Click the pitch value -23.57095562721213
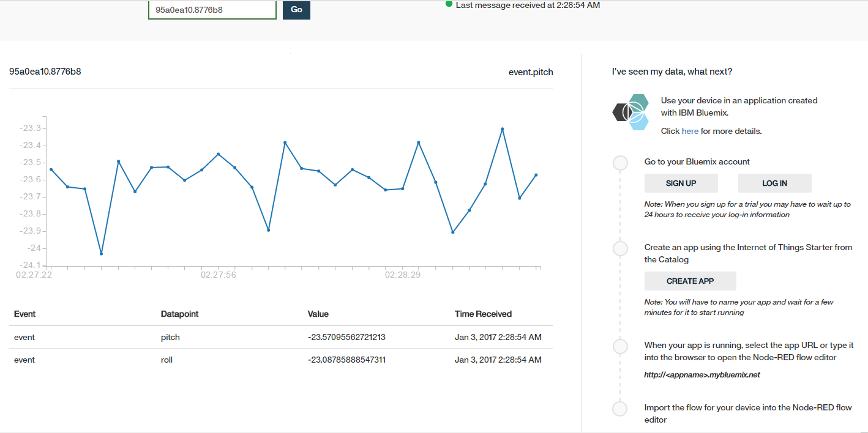 346,337
